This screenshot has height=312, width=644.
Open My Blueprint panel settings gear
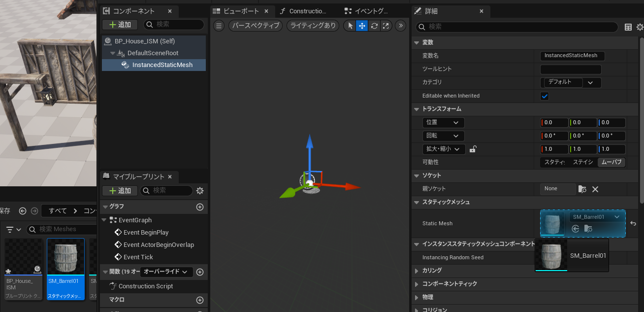pyautogui.click(x=200, y=191)
